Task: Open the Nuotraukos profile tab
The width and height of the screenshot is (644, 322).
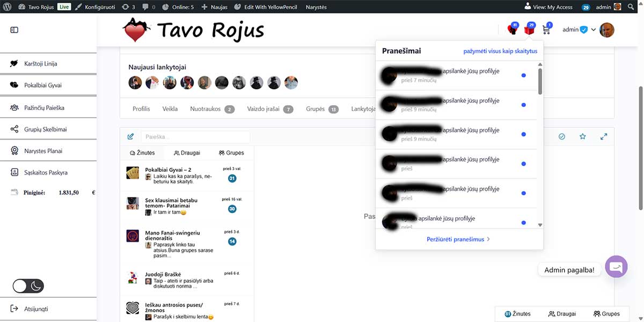Action: point(206,109)
